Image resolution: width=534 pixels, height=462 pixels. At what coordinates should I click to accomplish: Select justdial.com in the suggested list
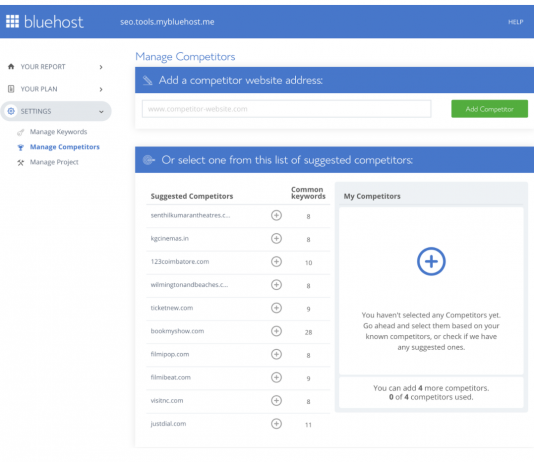[168, 424]
